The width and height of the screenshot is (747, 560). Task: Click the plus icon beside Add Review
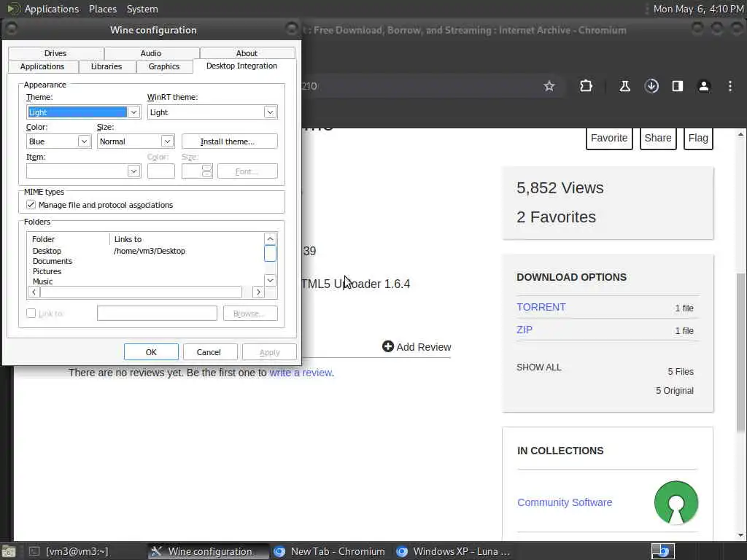pos(388,346)
